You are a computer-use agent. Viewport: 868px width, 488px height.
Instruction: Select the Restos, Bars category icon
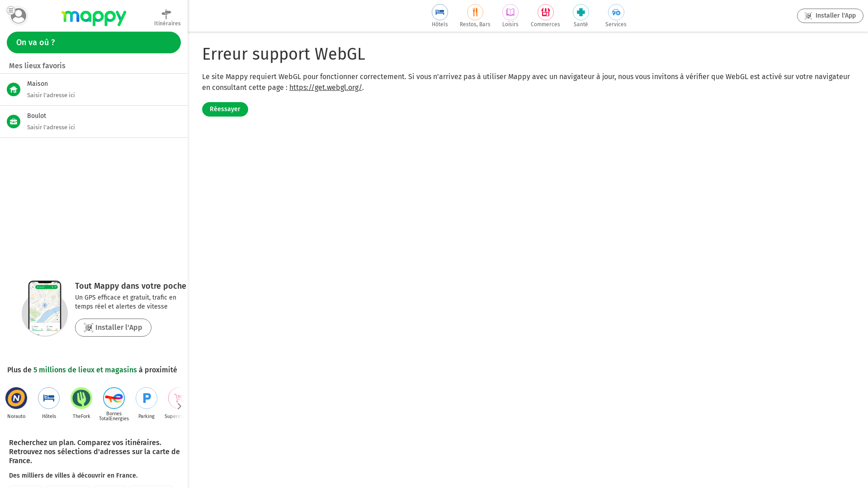[x=475, y=13]
